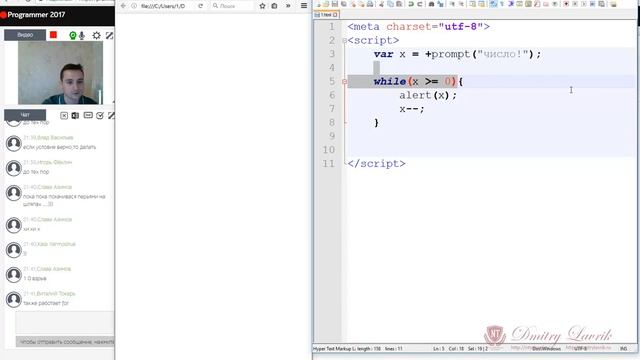
Task: Select the Чат tab
Action: point(25,115)
